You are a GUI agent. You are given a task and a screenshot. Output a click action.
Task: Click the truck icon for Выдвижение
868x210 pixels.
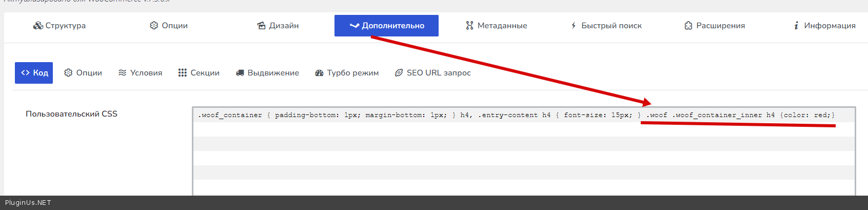240,73
